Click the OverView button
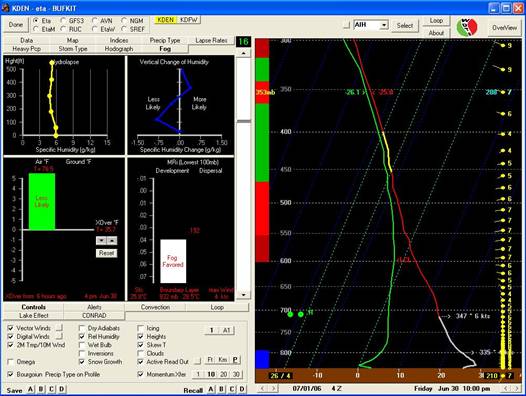 505,28
